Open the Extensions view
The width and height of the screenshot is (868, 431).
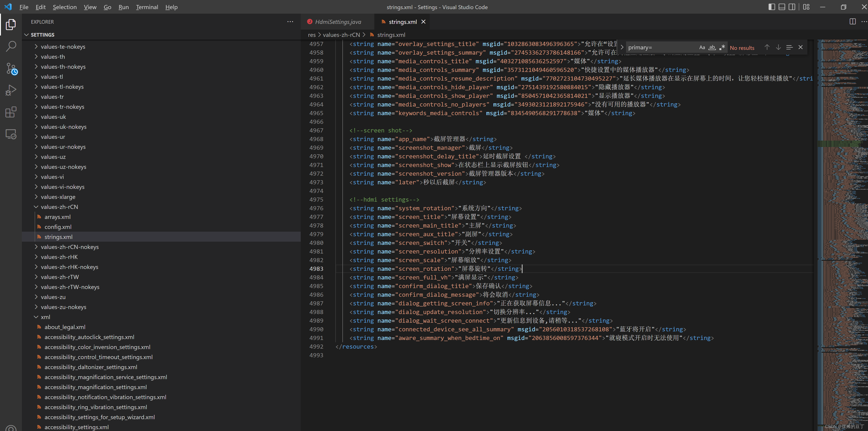[11, 112]
